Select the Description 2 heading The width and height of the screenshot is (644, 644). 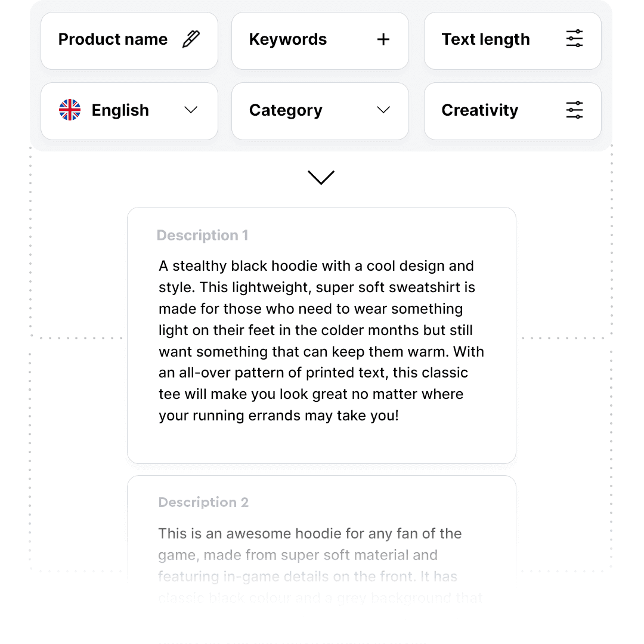pyautogui.click(x=203, y=502)
